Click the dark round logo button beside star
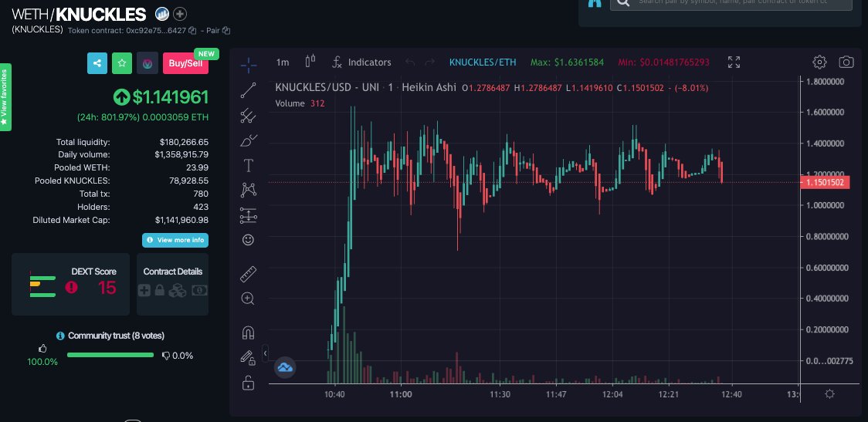The width and height of the screenshot is (868, 422). pos(147,63)
